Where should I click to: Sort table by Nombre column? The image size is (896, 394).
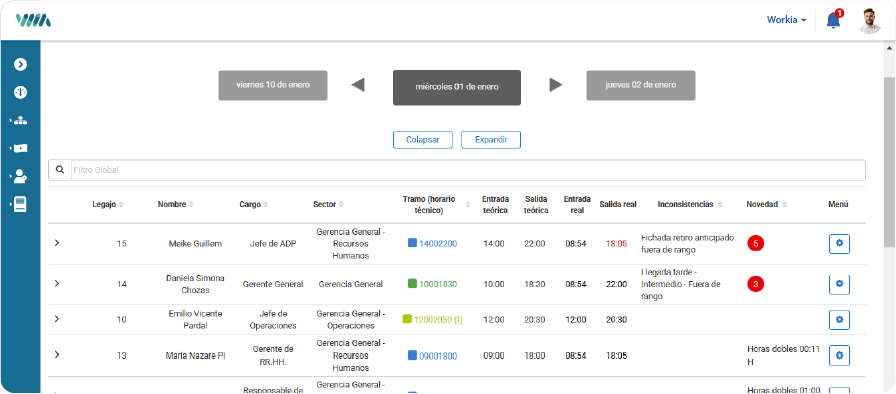tap(175, 204)
